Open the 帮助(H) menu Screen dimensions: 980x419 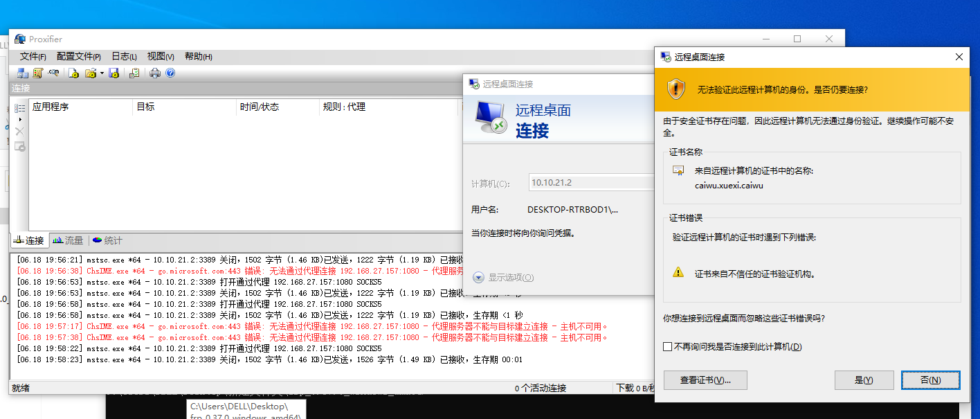coord(199,57)
